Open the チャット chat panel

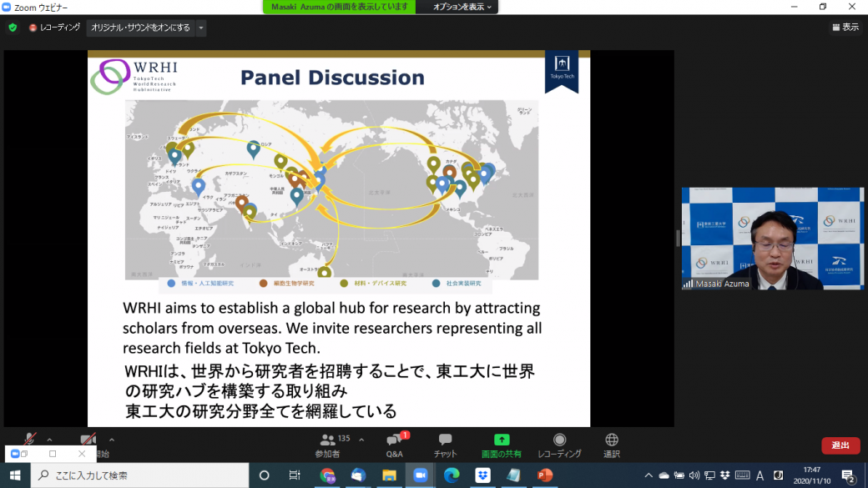tap(445, 445)
